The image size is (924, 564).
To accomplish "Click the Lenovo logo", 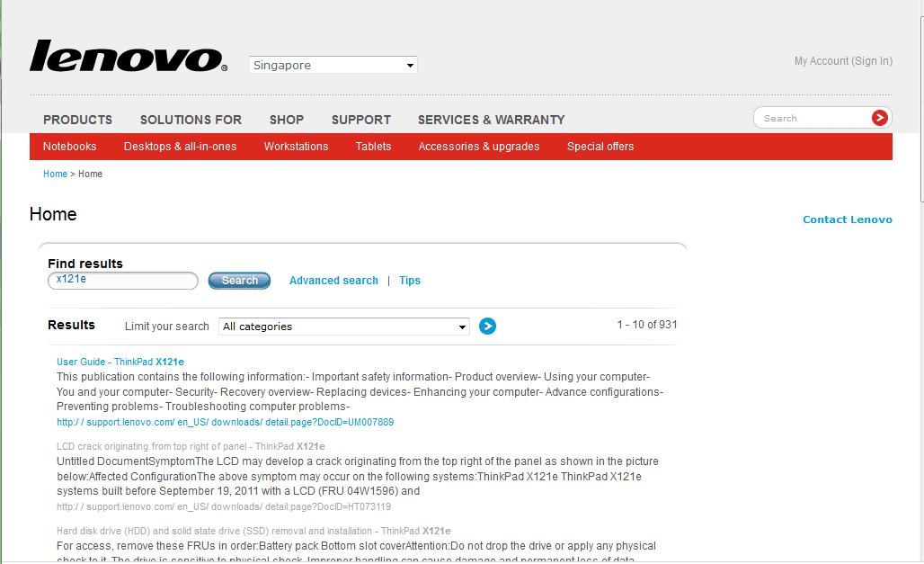I will 129,56.
